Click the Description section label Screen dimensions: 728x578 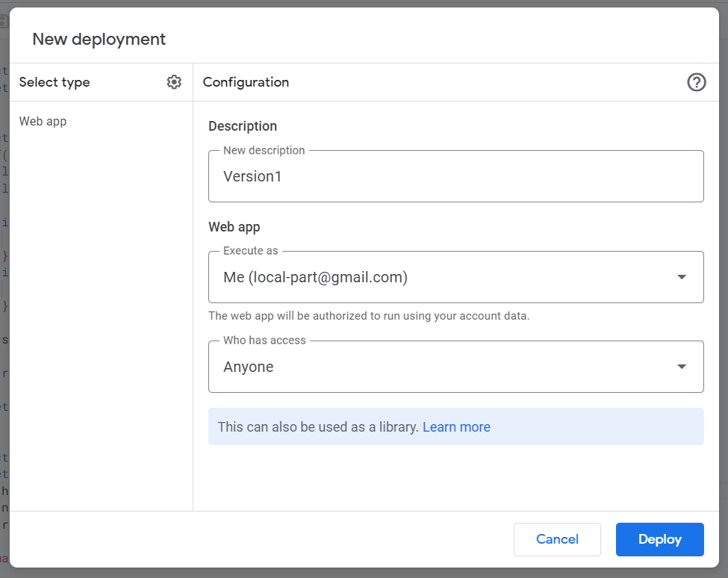coord(243,126)
